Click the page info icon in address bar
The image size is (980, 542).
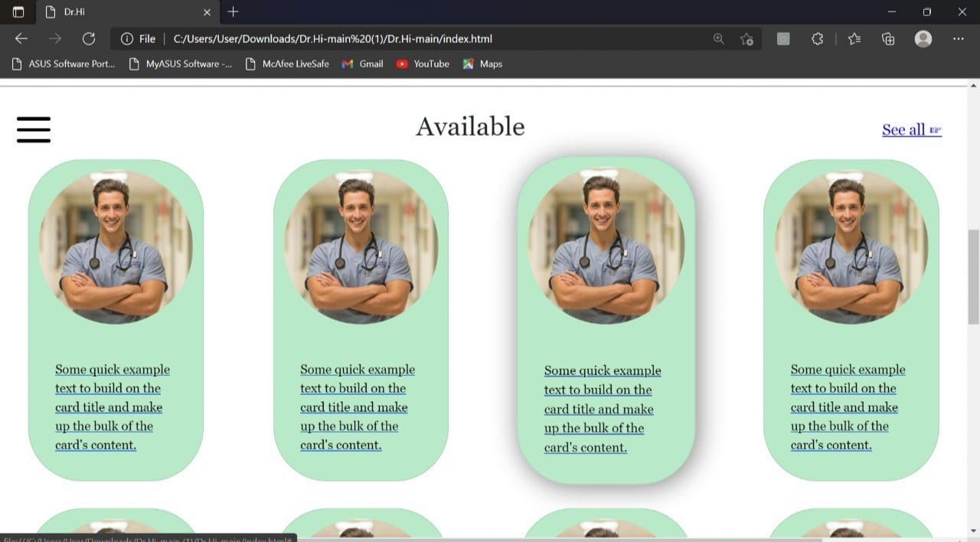[x=126, y=38]
